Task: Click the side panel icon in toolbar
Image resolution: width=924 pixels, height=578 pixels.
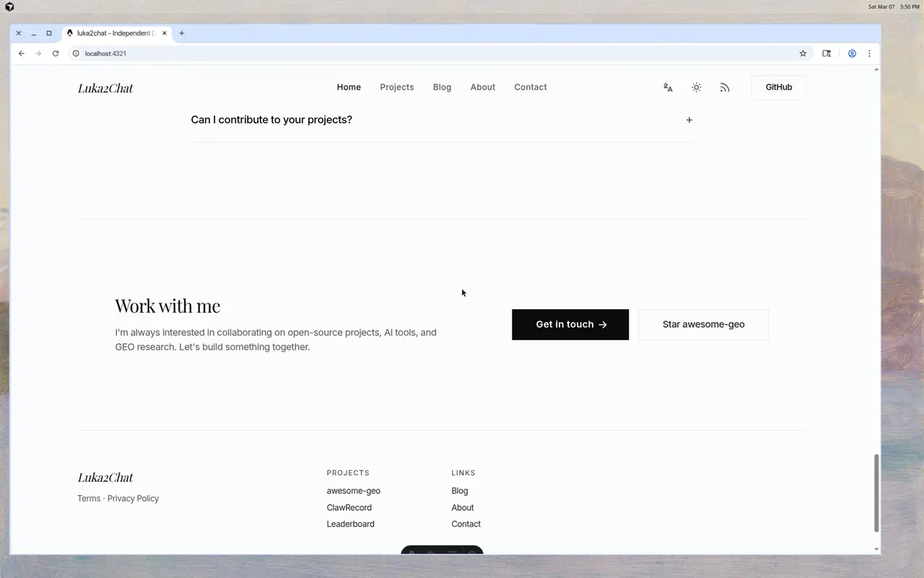Action: tap(827, 53)
